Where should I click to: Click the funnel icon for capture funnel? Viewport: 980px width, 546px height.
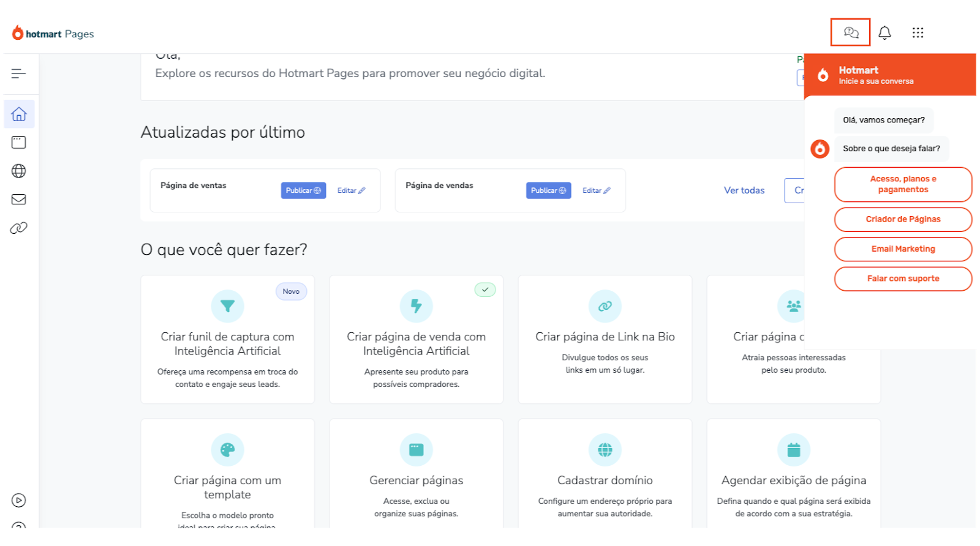point(227,306)
